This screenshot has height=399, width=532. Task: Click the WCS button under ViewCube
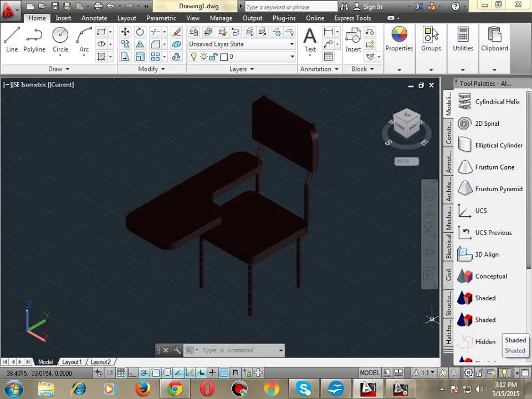pyautogui.click(x=406, y=161)
